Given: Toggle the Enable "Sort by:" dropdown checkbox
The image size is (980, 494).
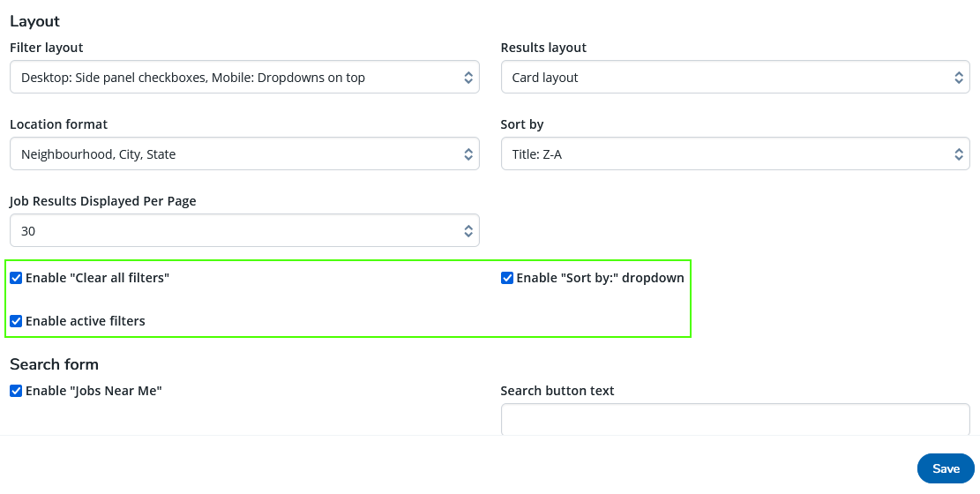Looking at the screenshot, I should coord(507,278).
